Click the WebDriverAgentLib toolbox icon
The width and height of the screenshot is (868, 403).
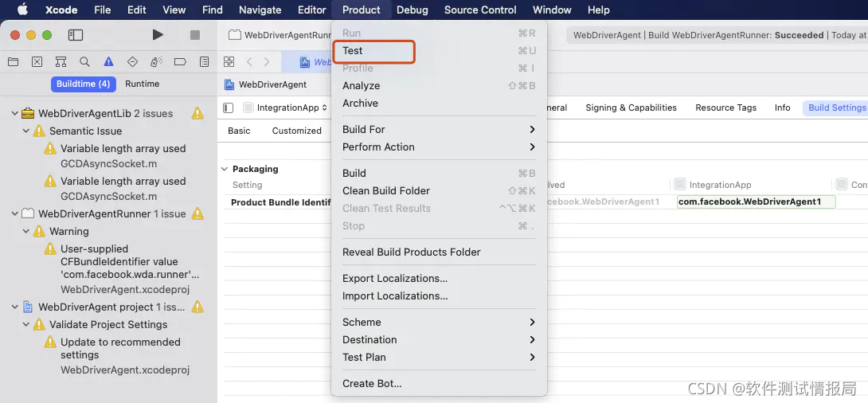pyautogui.click(x=28, y=113)
